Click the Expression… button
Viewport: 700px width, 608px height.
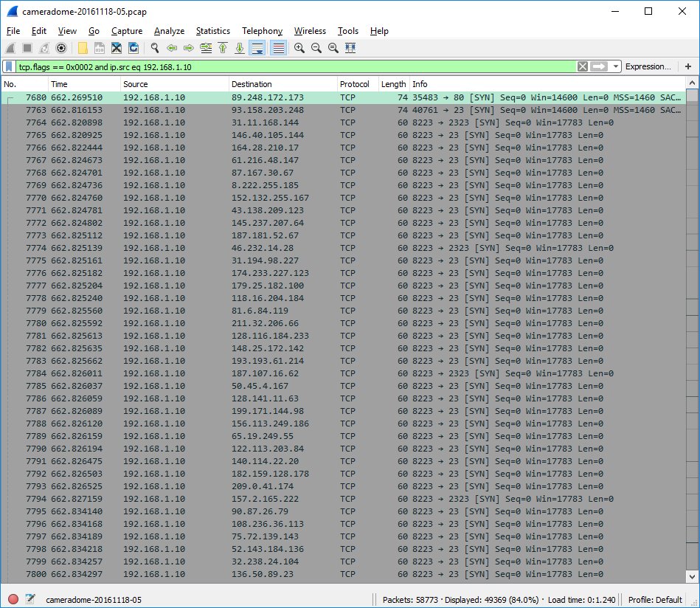click(x=648, y=66)
